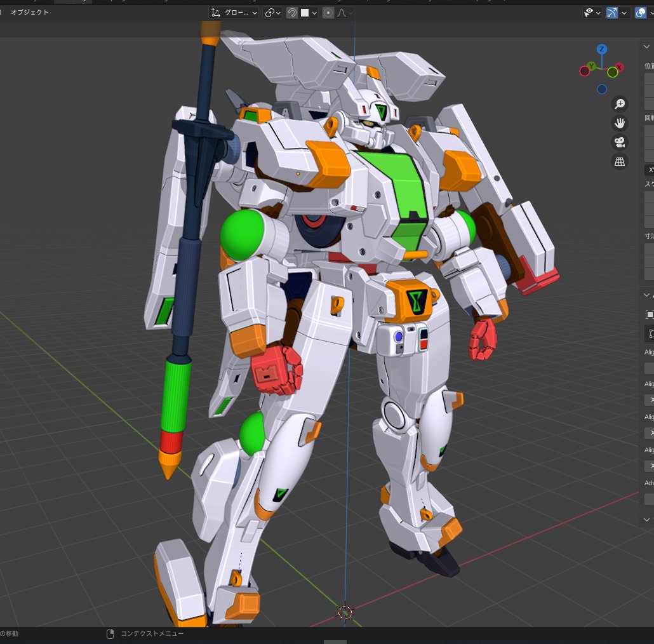Collapse the Align panel chevron in sidebar
Image resolution: width=654 pixels, height=644 pixels.
point(646,295)
